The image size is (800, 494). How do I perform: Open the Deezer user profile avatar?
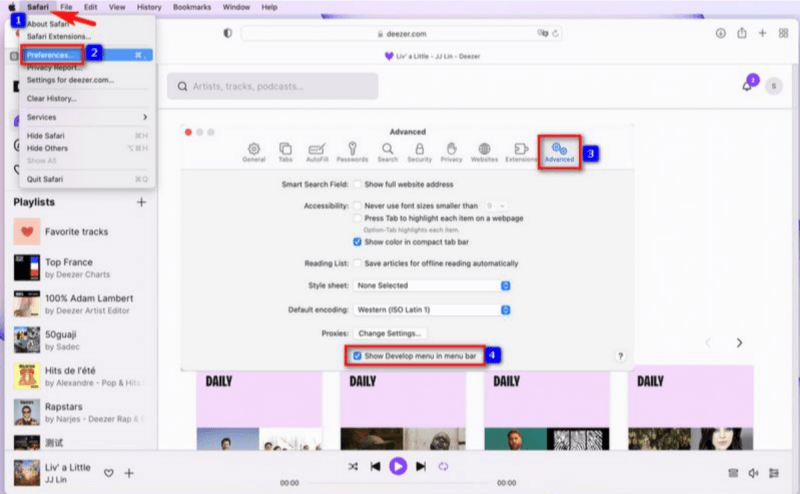click(773, 86)
